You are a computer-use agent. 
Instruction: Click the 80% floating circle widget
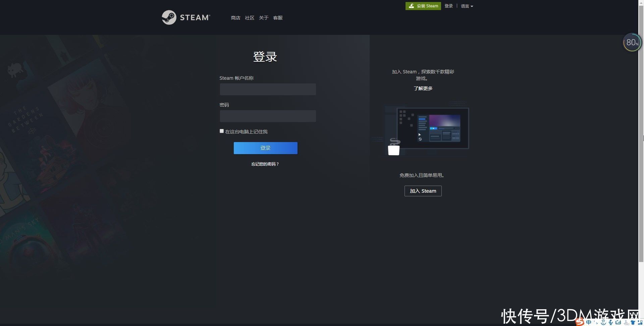tap(632, 42)
